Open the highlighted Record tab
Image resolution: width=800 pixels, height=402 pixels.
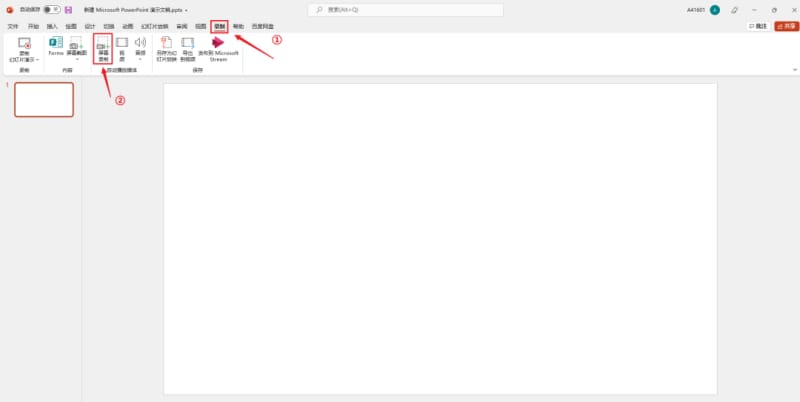point(219,26)
